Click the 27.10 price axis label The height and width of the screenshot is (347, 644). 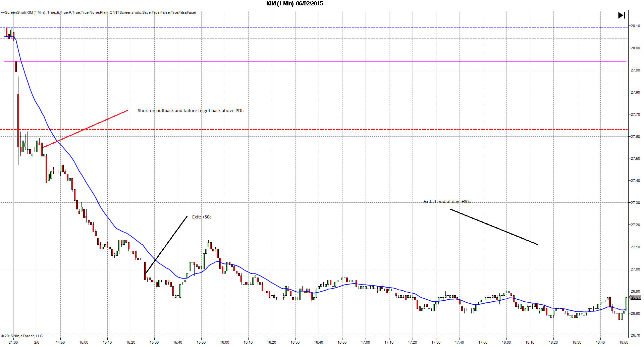[635, 247]
